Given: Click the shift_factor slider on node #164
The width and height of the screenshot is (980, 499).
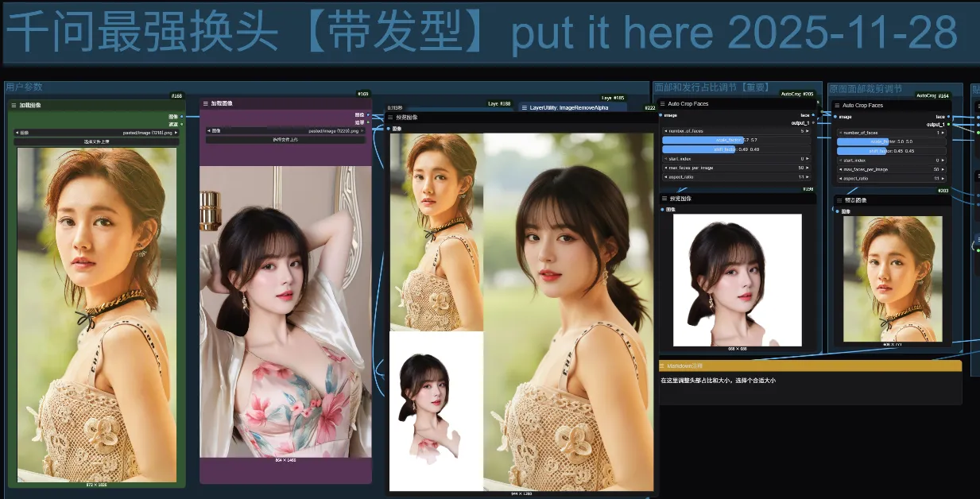Looking at the screenshot, I should (x=891, y=151).
